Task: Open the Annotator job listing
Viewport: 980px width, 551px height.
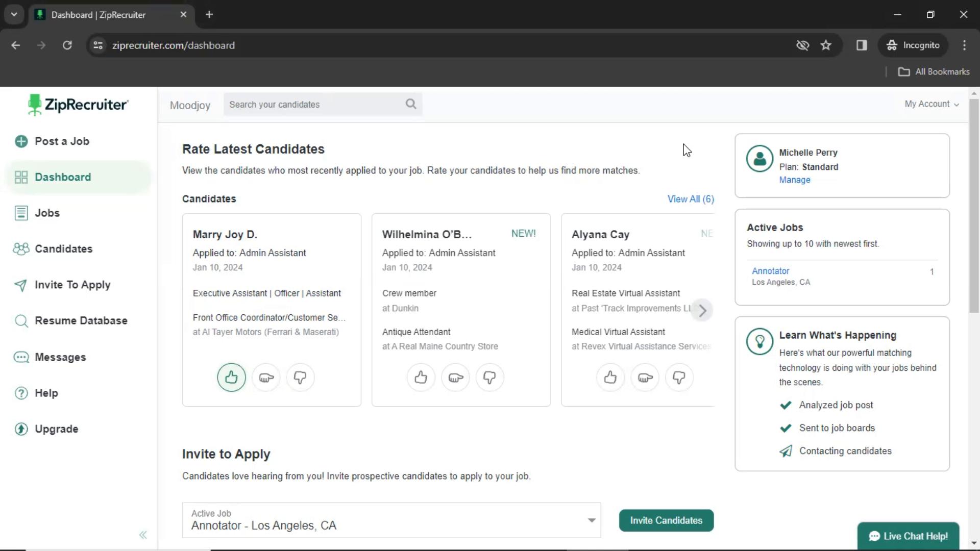Action: pyautogui.click(x=770, y=270)
